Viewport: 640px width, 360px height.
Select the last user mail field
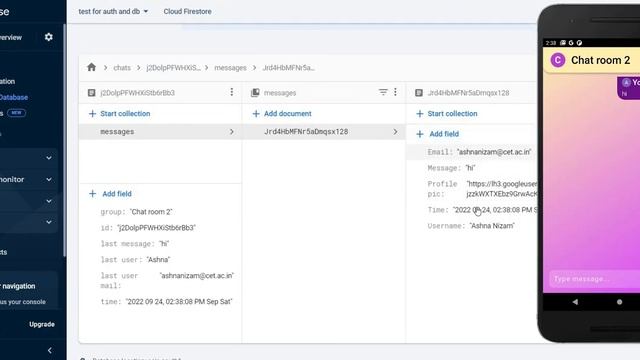[x=167, y=280]
